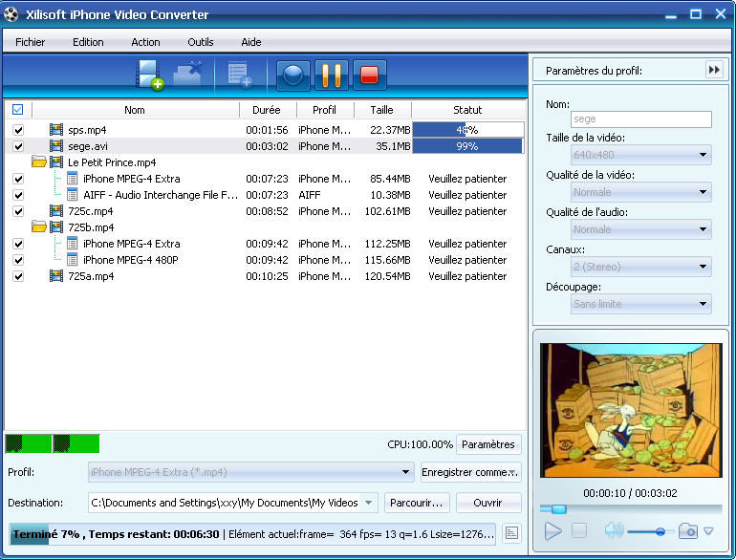The height and width of the screenshot is (560, 736).
Task: Open the Découpage dropdown
Action: click(641, 304)
